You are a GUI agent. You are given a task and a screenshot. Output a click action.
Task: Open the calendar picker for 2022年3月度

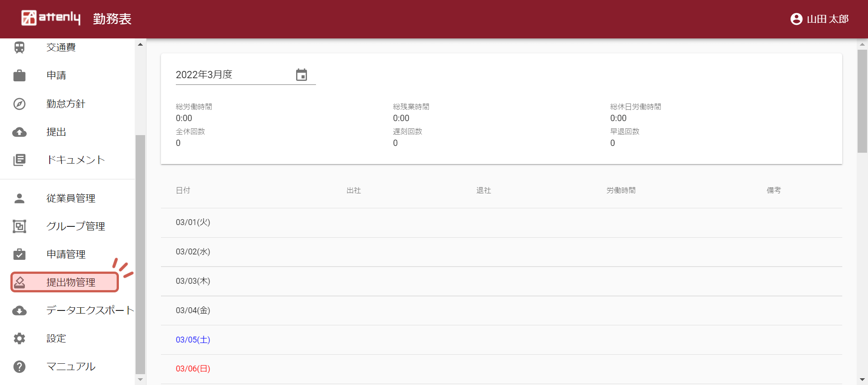[x=302, y=75]
